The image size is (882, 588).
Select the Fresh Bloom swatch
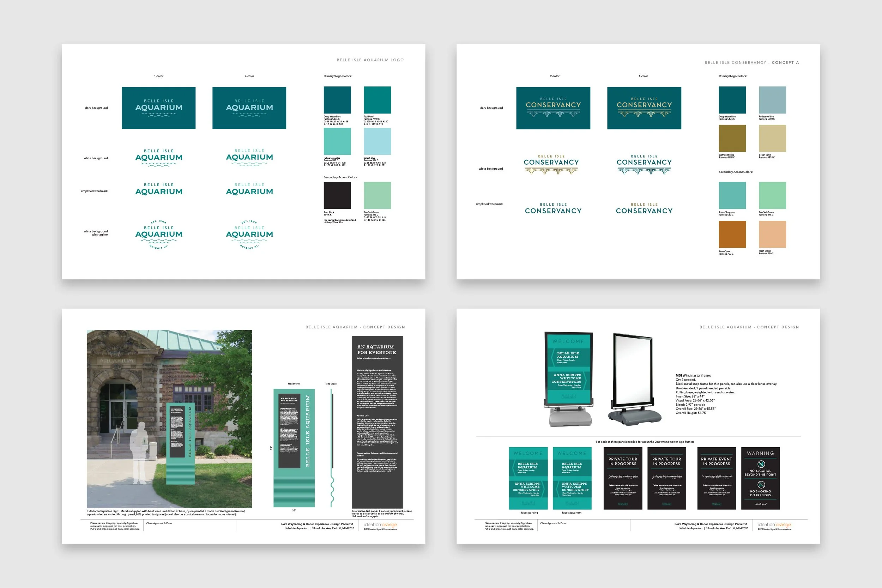click(772, 234)
